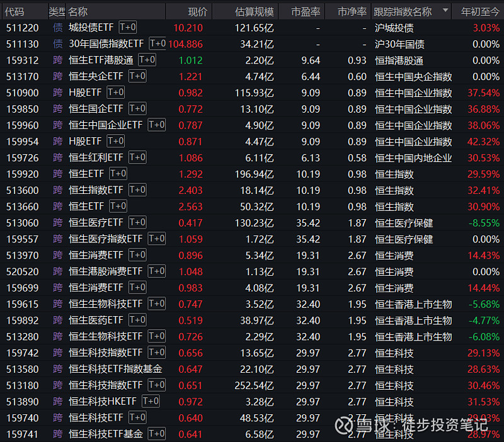Screen dimensions: 504x442
Task: Click the tracking index 恒生中国央企指数
Action: point(414,76)
